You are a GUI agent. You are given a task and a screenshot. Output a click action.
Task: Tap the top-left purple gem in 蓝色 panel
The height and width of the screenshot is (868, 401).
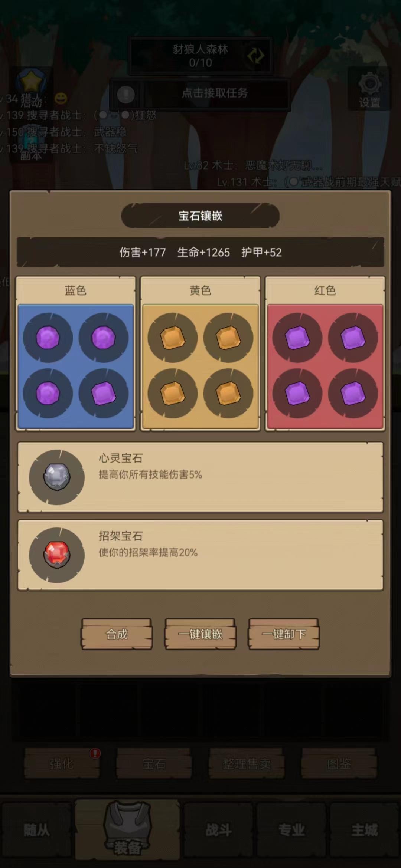coord(48,338)
